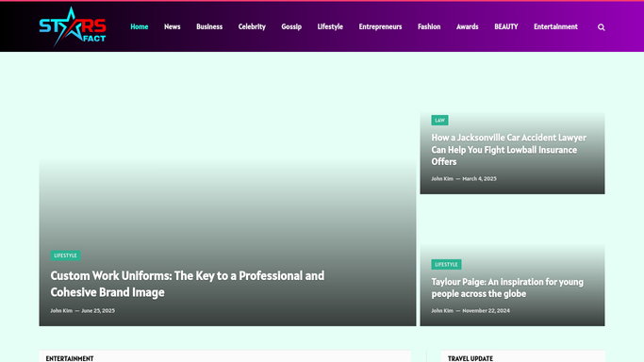644x362 pixels.
Task: Click LIFESTYLE badge above Taylour Paige article
Action: (x=446, y=264)
